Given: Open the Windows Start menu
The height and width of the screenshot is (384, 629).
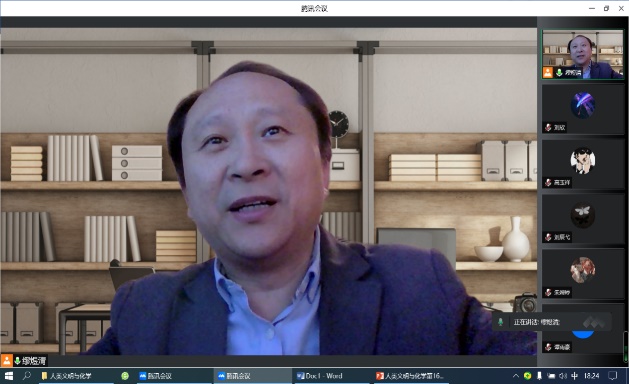Looking at the screenshot, I should [x=8, y=376].
